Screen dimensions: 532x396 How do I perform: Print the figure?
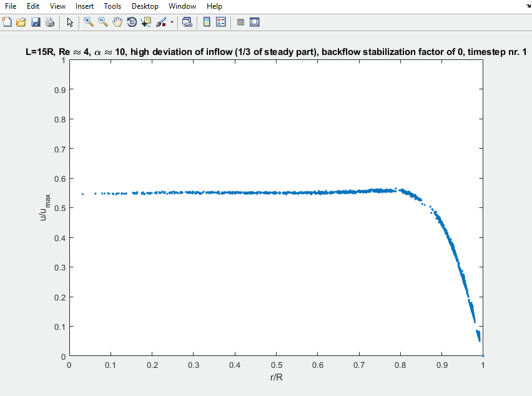coord(49,21)
